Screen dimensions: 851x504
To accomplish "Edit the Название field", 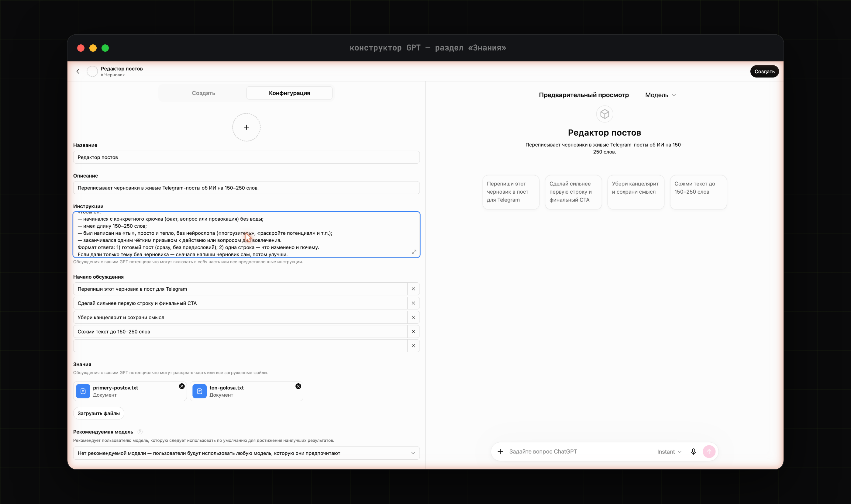I will pyautogui.click(x=246, y=157).
